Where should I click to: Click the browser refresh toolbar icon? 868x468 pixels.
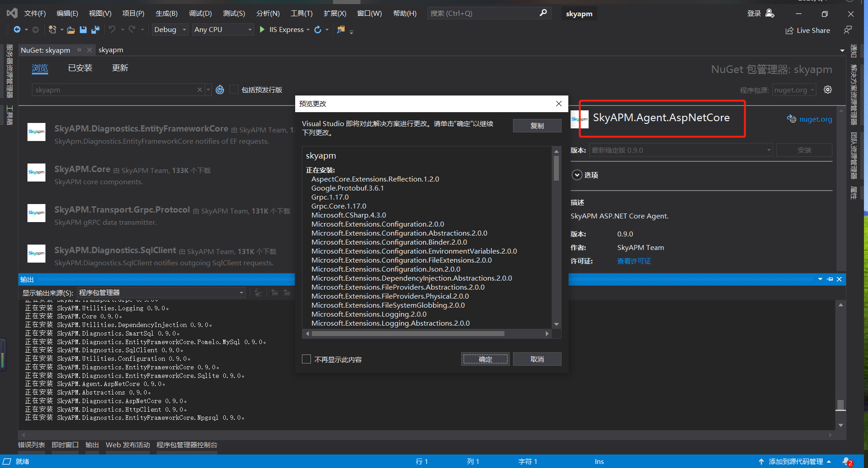point(318,30)
